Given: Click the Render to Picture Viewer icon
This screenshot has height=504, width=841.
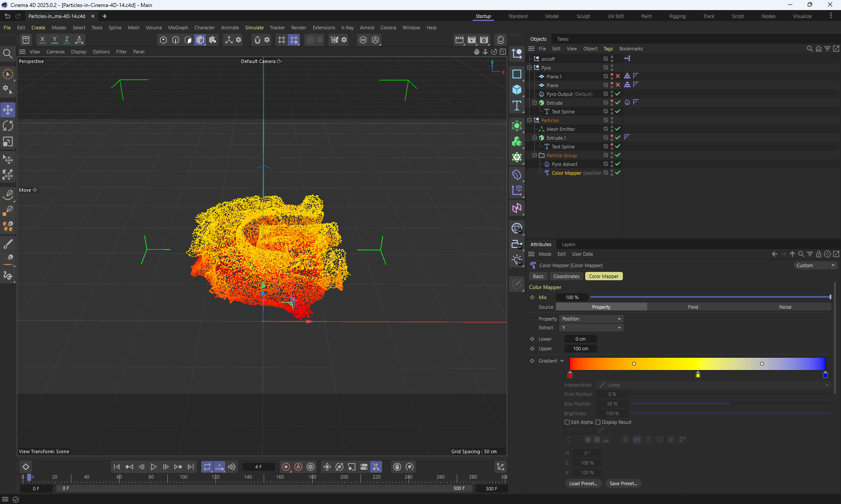Looking at the screenshot, I should click(472, 40).
